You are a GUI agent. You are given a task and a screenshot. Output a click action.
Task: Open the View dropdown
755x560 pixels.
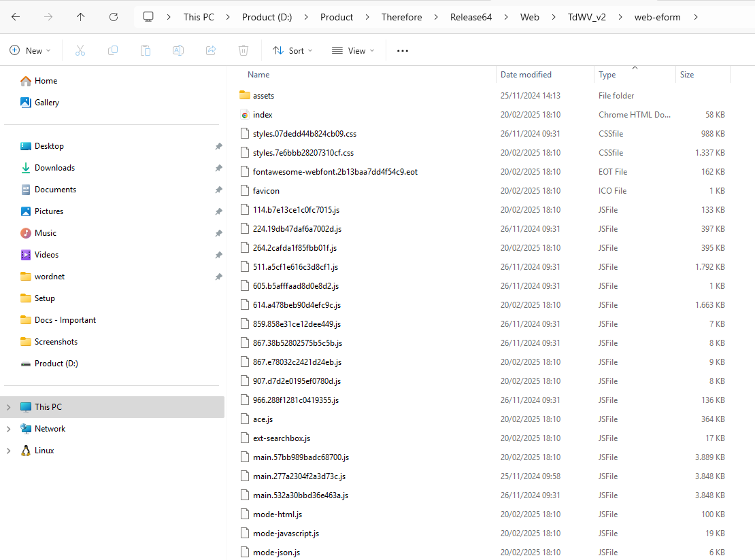pos(352,50)
